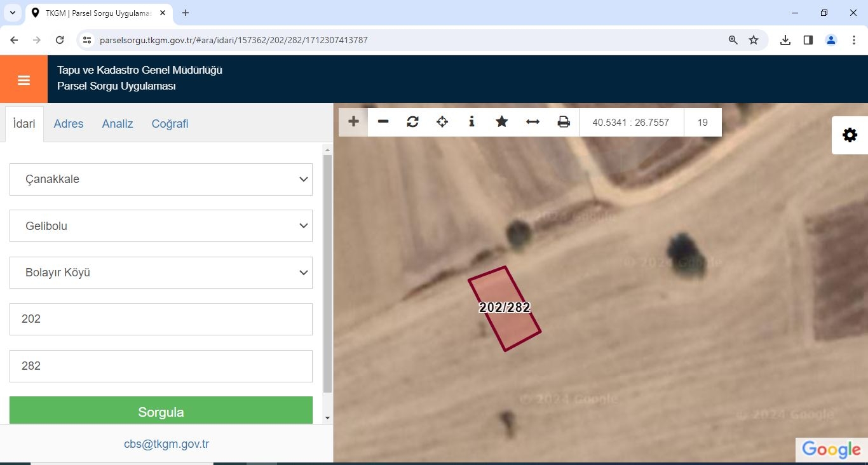Click the parcel number field containing 282
Image resolution: width=868 pixels, height=465 pixels.
coord(161,366)
